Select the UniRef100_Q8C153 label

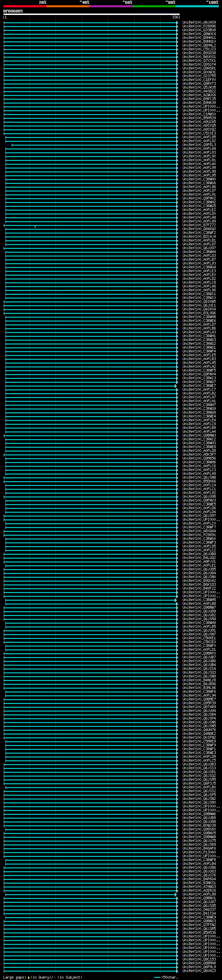(199, 959)
